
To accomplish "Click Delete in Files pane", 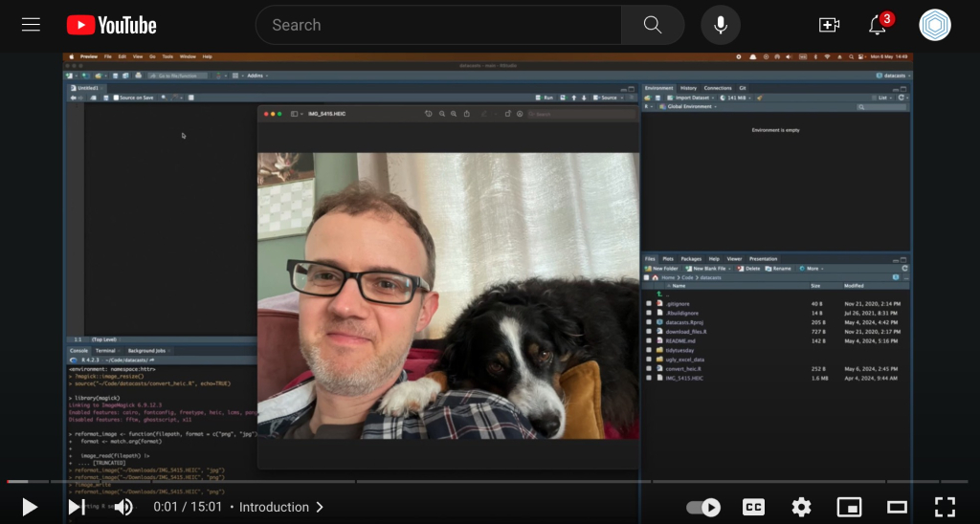I will (x=748, y=269).
